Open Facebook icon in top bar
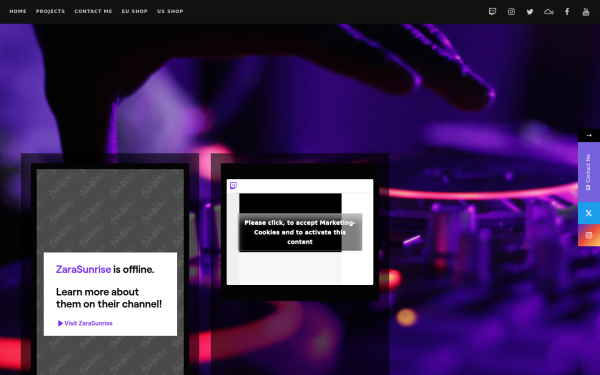The width and height of the screenshot is (600, 375). coord(567,12)
